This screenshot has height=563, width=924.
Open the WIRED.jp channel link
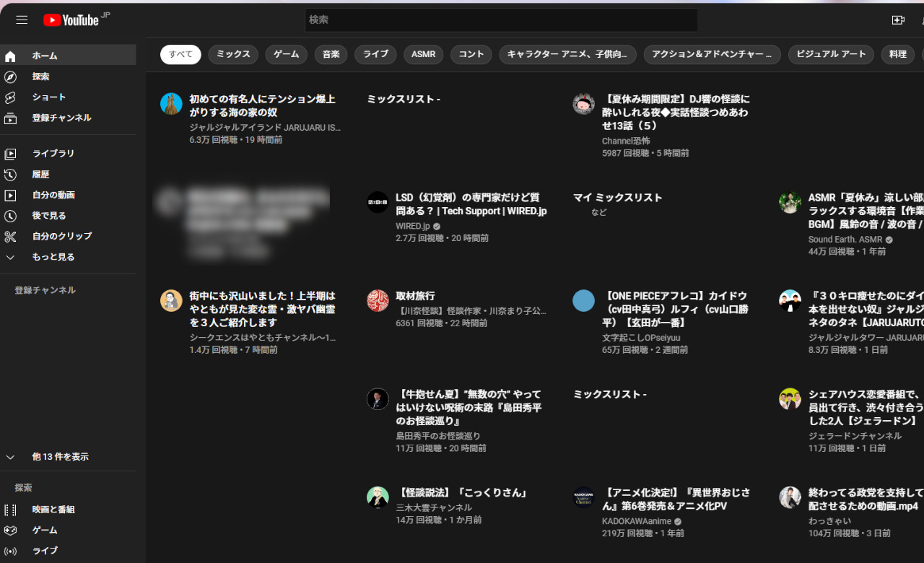coord(413,225)
